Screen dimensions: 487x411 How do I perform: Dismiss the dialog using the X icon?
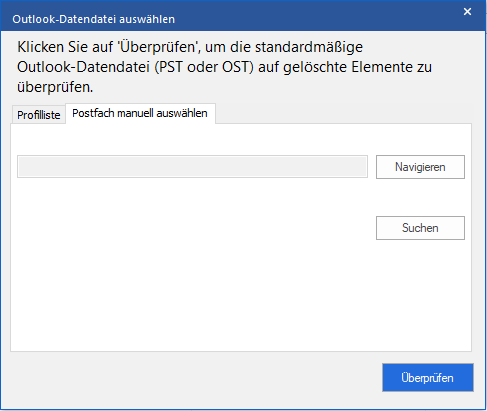tap(467, 12)
